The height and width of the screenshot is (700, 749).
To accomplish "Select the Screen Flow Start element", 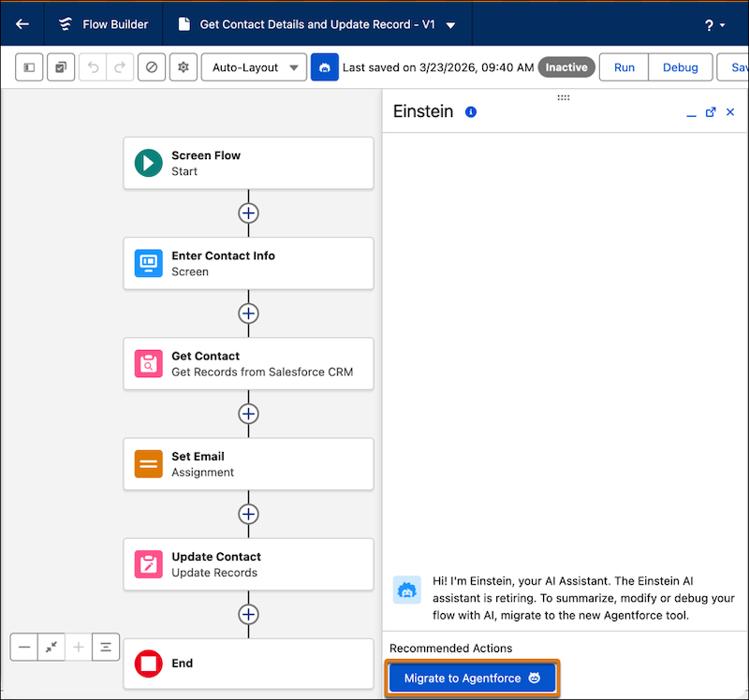I will pyautogui.click(x=248, y=163).
